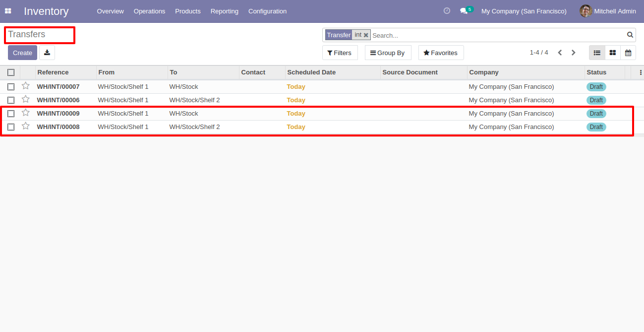Viewport: 644px width, 332px height.
Task: Check the WH/INT/00009 row checkbox
Action: [x=11, y=114]
